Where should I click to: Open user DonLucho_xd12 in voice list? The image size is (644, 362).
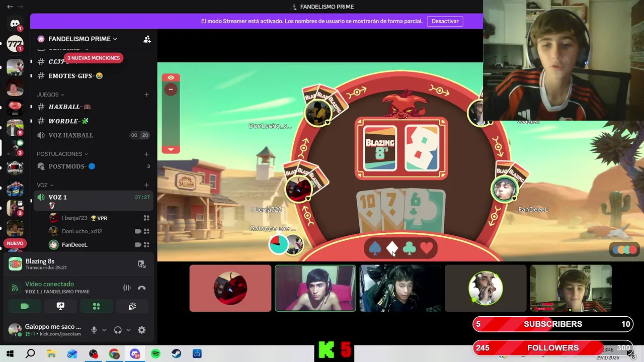[82, 231]
